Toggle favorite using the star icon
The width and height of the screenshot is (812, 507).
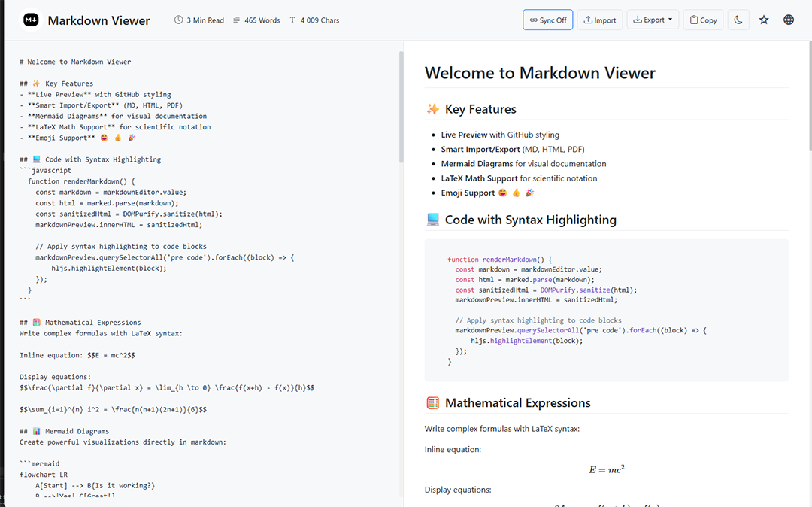(764, 19)
